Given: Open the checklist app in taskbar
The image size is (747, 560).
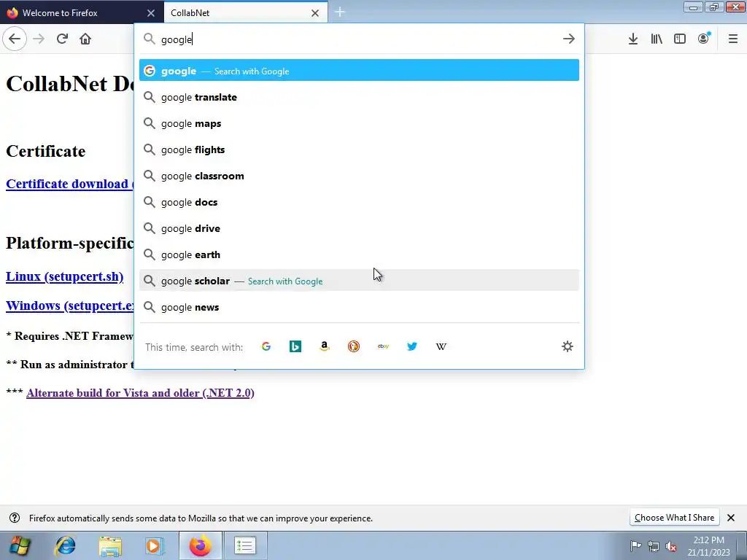Looking at the screenshot, I should (245, 545).
